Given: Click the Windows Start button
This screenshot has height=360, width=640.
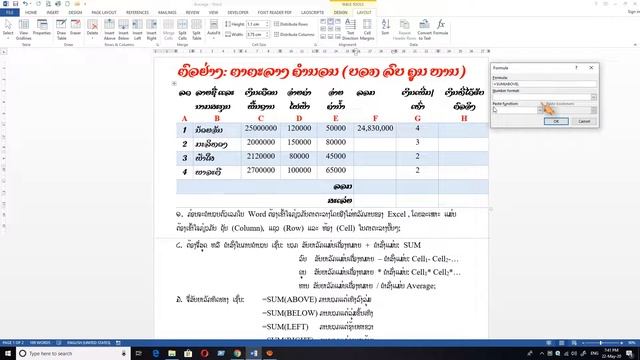Looking at the screenshot, I should point(8,353).
